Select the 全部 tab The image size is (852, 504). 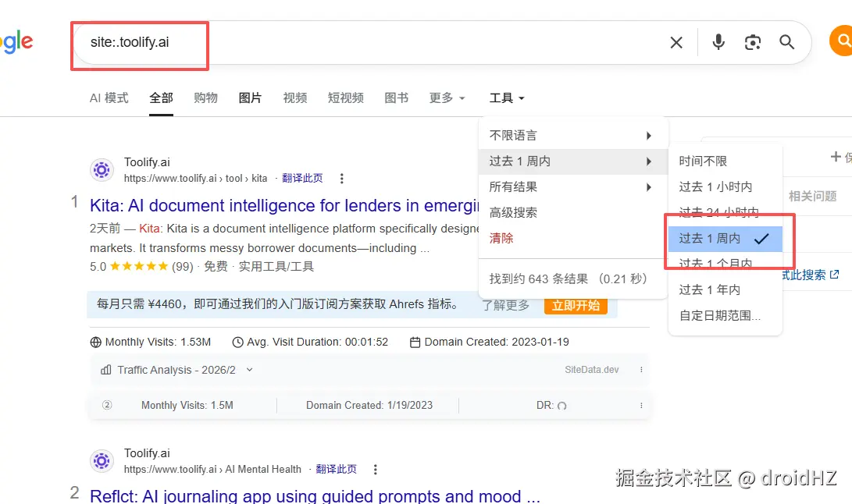(x=162, y=98)
